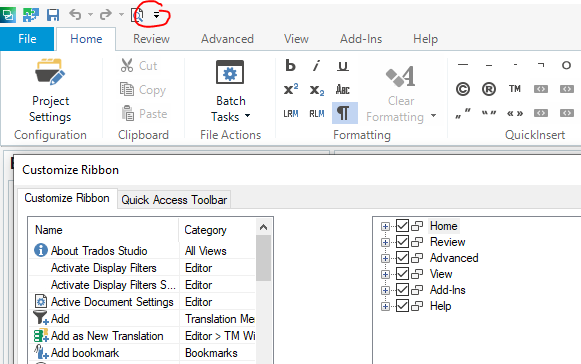
Task: Click the Paste button
Action: click(x=144, y=113)
